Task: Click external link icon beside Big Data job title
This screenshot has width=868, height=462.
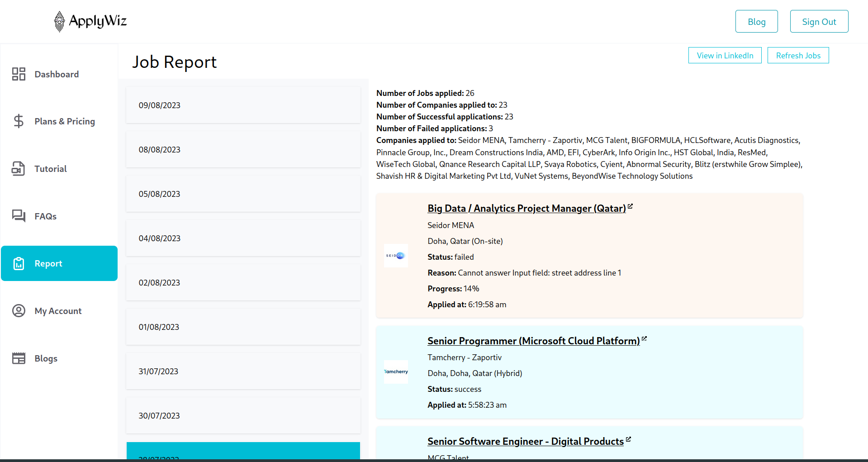Action: [630, 206]
